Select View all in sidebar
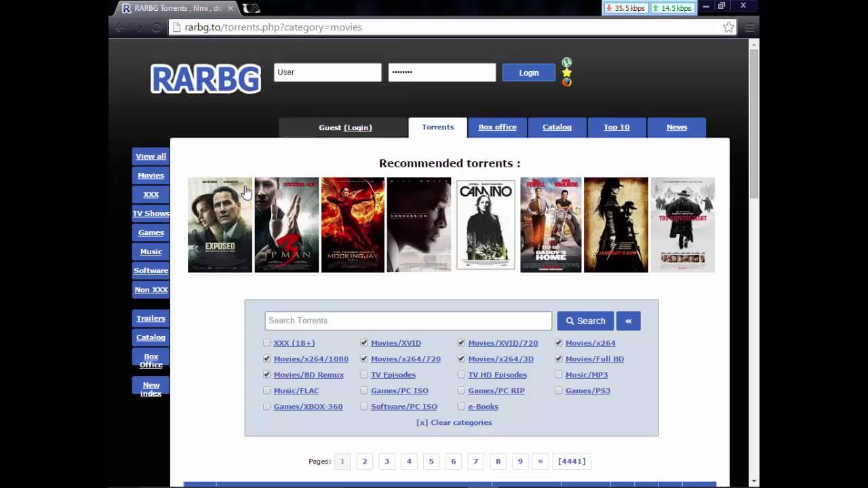This screenshot has height=488, width=868. (151, 157)
